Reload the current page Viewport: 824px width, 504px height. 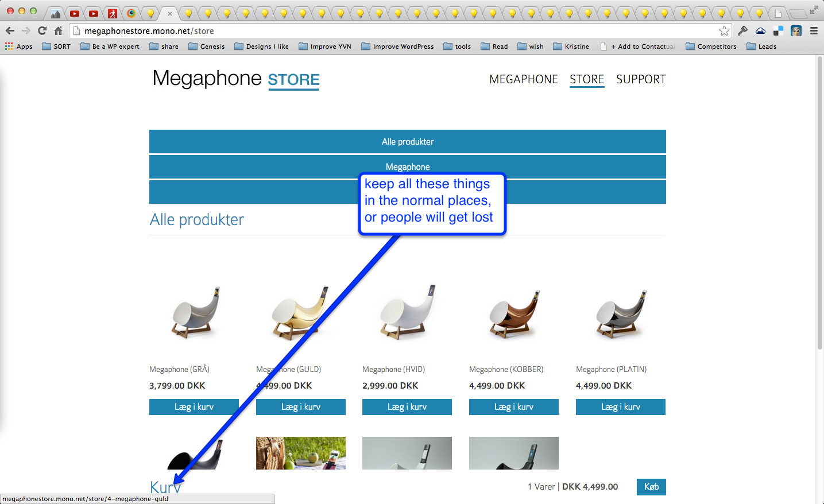coord(42,30)
